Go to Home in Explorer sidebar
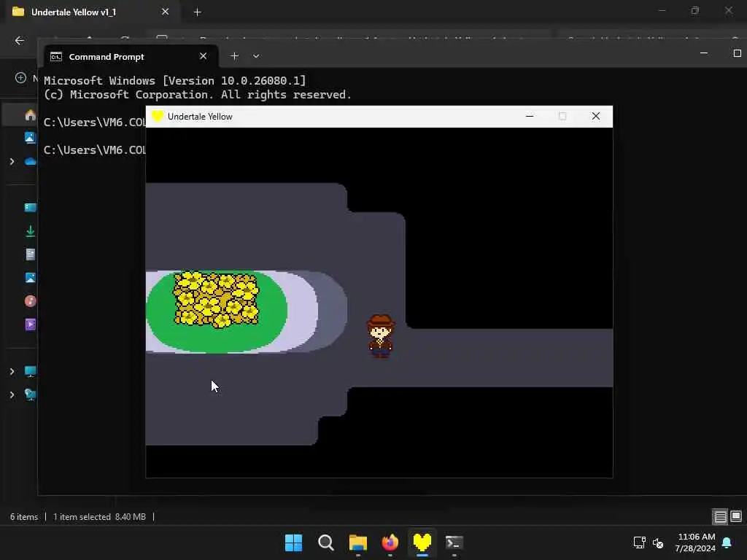 point(31,114)
